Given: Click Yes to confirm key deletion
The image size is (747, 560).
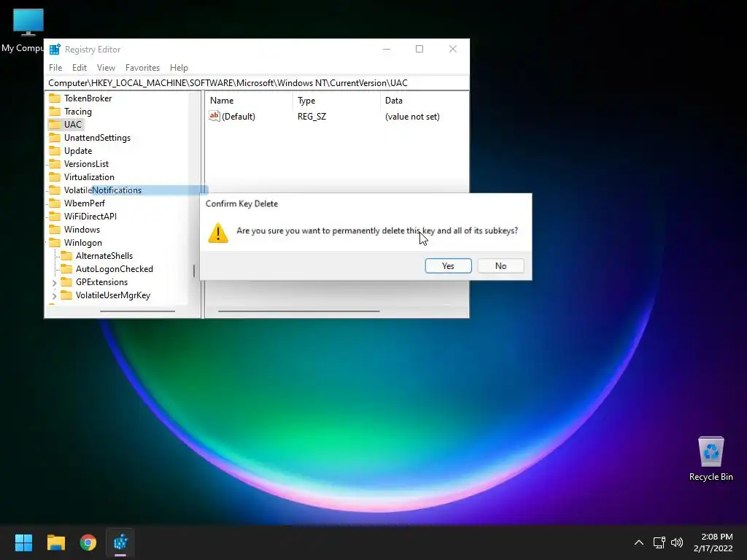Looking at the screenshot, I should click(x=448, y=265).
